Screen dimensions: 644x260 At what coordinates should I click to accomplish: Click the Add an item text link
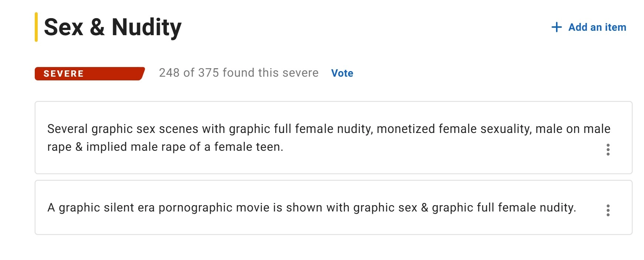click(x=597, y=27)
